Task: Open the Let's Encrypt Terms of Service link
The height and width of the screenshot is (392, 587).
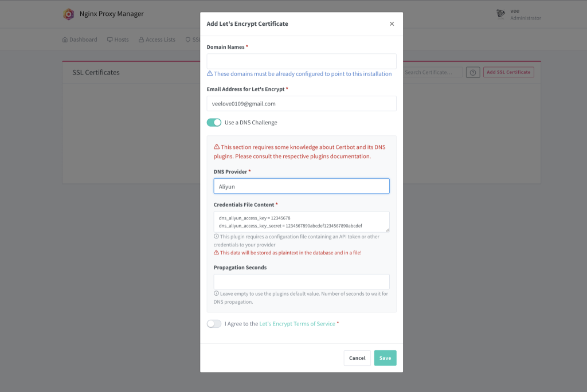Action: pyautogui.click(x=298, y=324)
